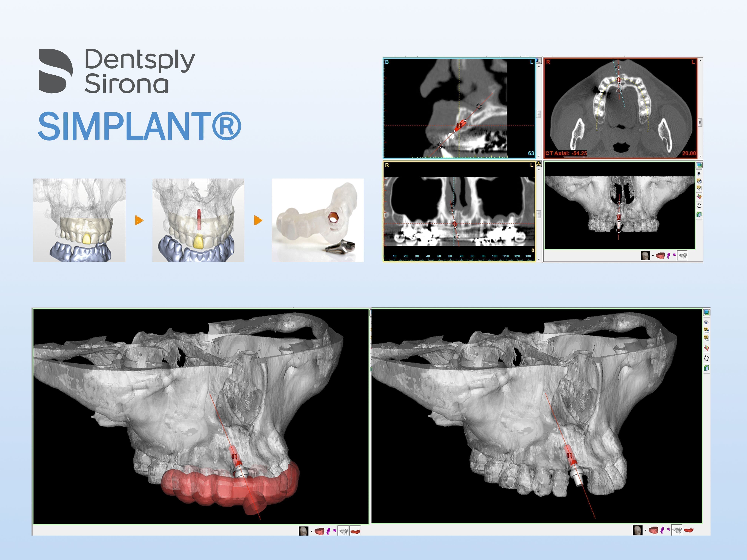Click the overlapping squares icon in upper 3D view
747x560 pixels.
pyautogui.click(x=699, y=165)
